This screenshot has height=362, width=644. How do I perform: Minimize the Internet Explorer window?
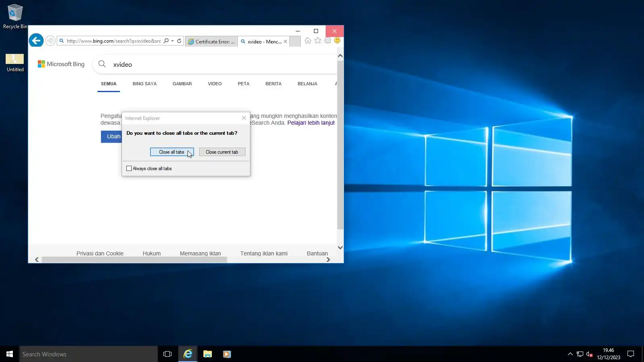[298, 31]
